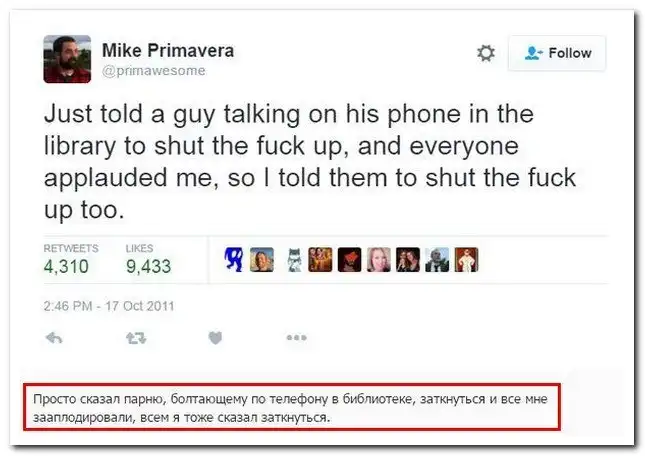Open the three-dot more options icon
This screenshot has height=456, width=645.
pos(296,338)
